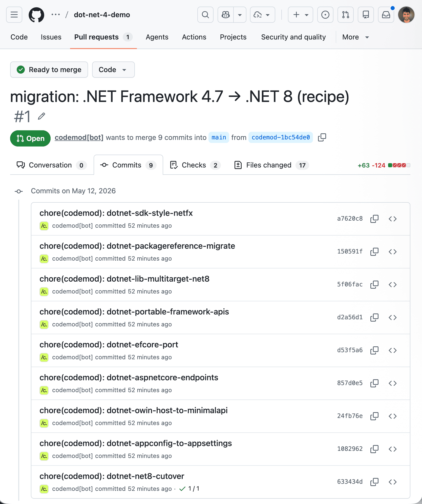
Task: Select the Commits tab
Action: [x=128, y=165]
